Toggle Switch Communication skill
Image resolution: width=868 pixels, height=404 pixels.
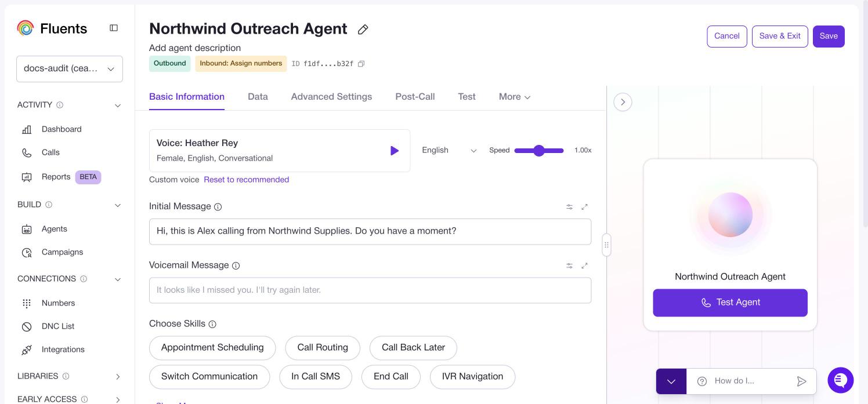(209, 377)
